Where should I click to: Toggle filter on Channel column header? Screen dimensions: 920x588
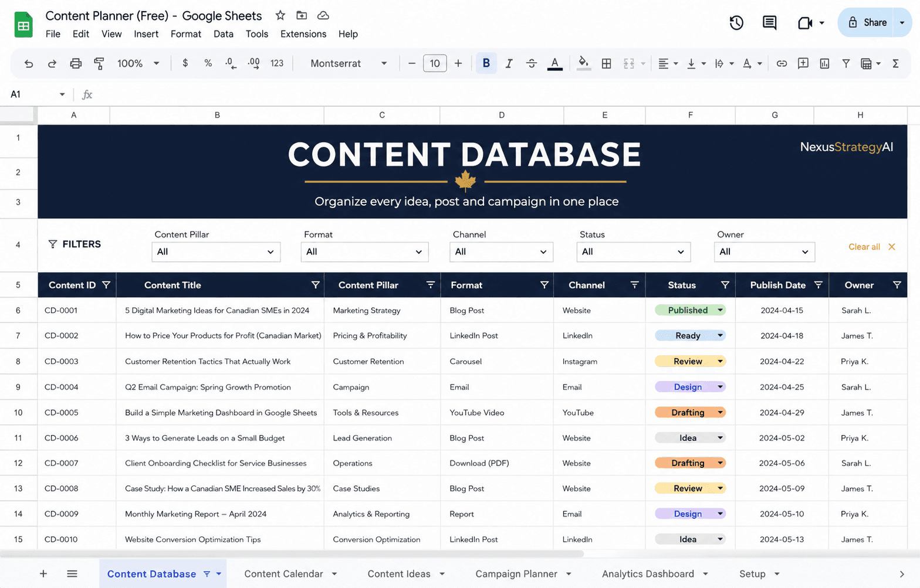pos(634,285)
